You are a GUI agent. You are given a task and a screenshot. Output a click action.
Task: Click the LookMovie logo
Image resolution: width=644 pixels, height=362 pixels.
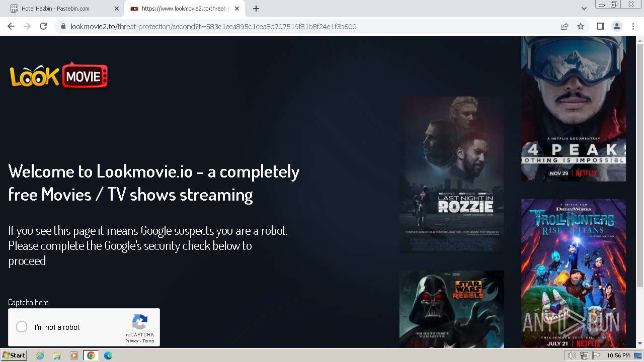(x=59, y=75)
